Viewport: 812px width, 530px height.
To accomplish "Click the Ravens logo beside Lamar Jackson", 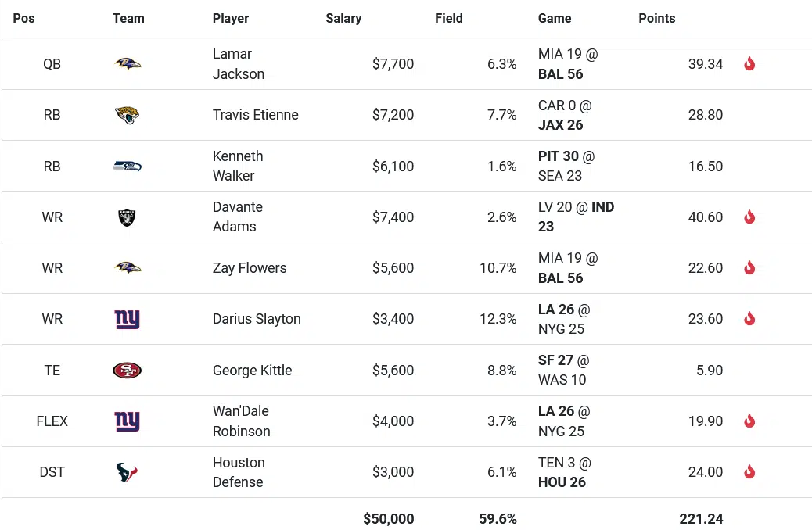I will 128,64.
